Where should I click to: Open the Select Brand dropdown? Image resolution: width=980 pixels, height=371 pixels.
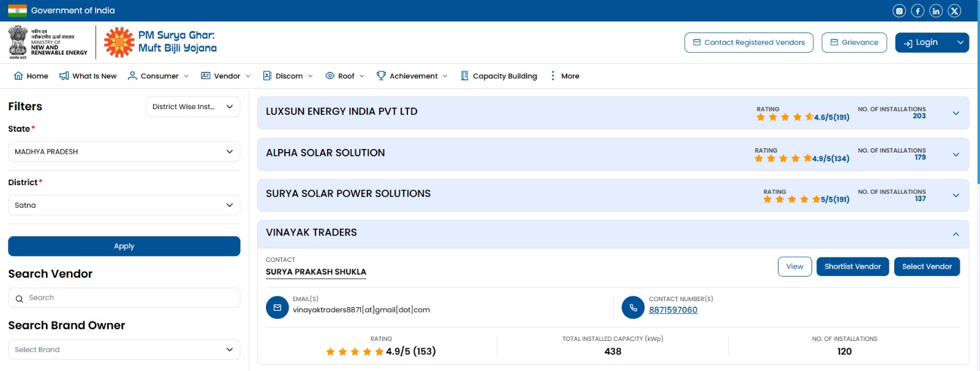point(124,350)
